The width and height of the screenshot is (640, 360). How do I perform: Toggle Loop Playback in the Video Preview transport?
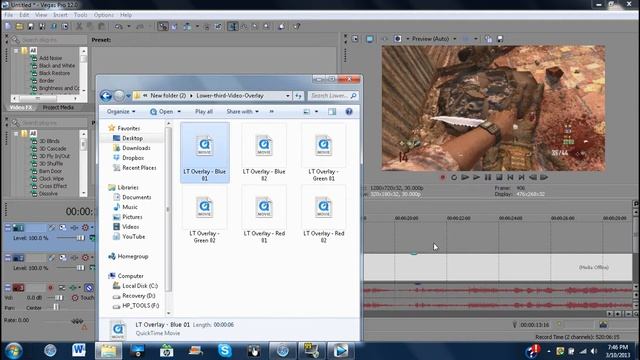pos(454,178)
